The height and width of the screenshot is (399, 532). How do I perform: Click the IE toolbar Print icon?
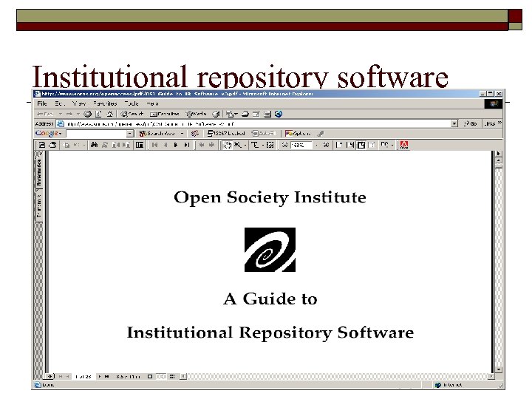point(245,114)
